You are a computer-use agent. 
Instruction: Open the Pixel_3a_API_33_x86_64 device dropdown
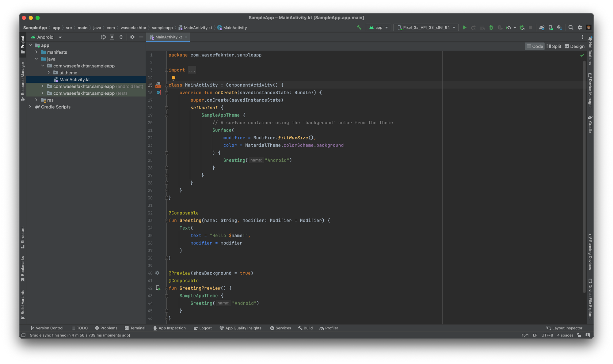(x=426, y=28)
